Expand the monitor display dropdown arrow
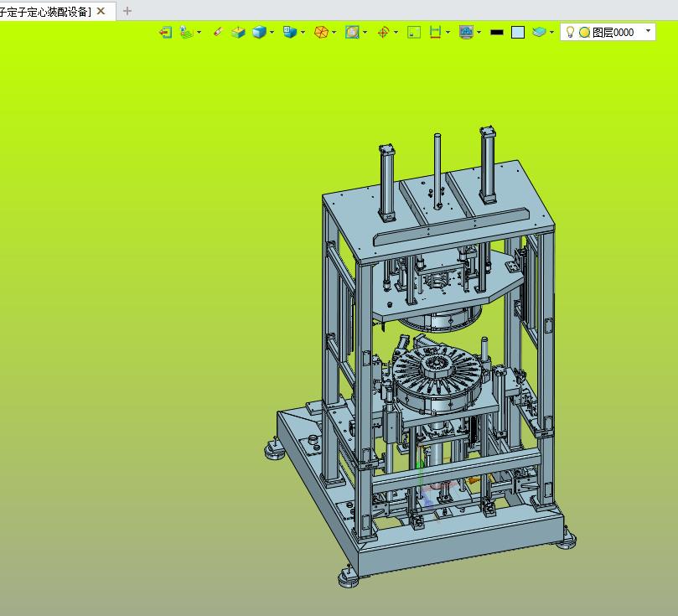 point(479,33)
